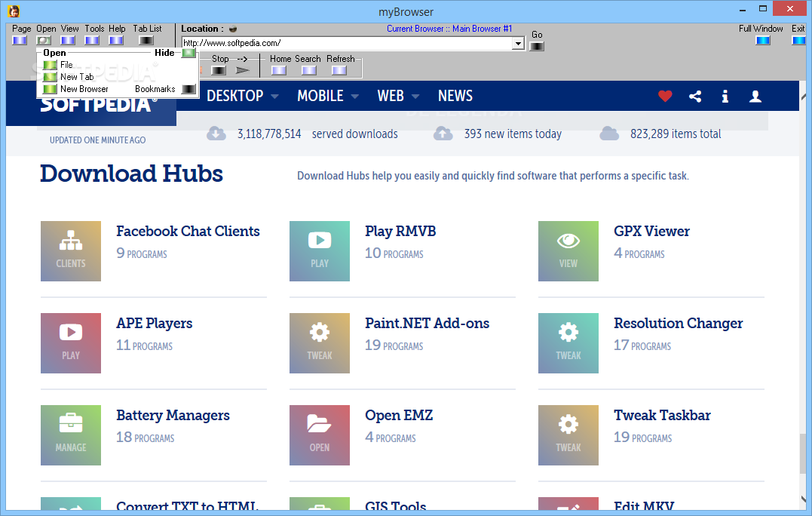Image resolution: width=812 pixels, height=516 pixels.
Task: Click the Stop button
Action: tap(219, 70)
